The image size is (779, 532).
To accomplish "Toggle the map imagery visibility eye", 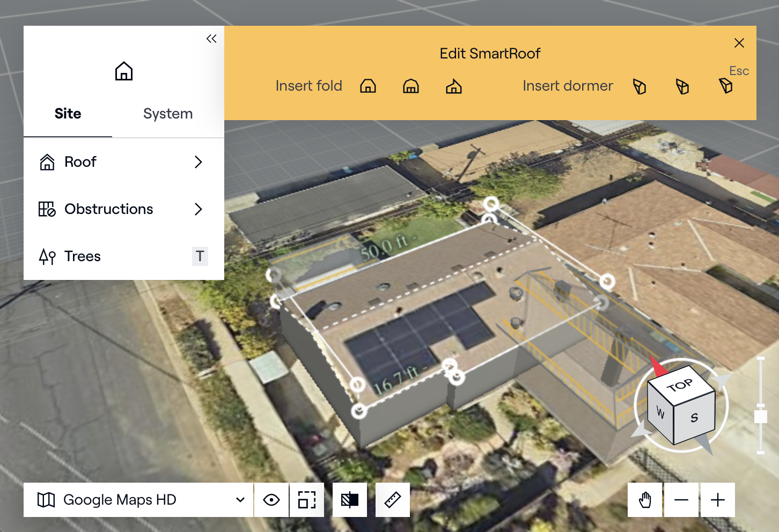I will coord(271,499).
